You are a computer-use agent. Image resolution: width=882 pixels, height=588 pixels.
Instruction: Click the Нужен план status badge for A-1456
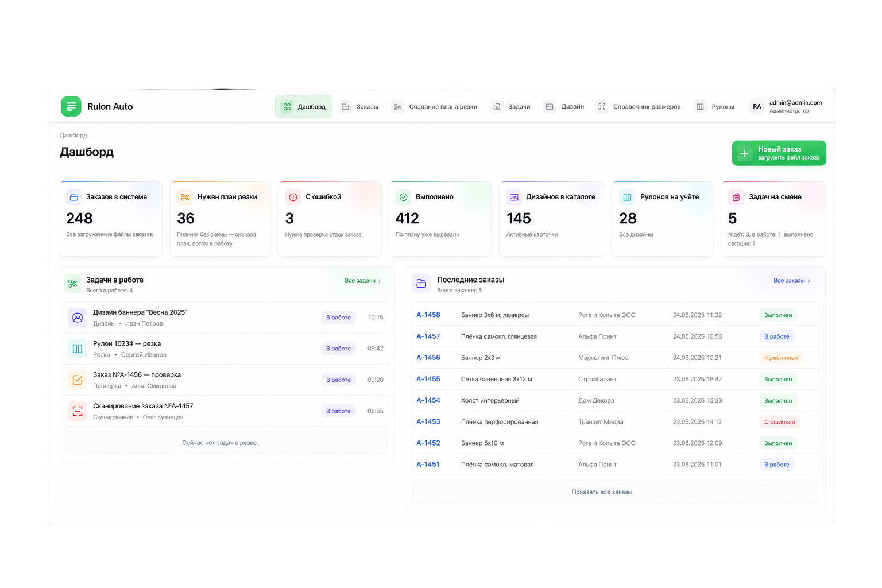coord(781,358)
